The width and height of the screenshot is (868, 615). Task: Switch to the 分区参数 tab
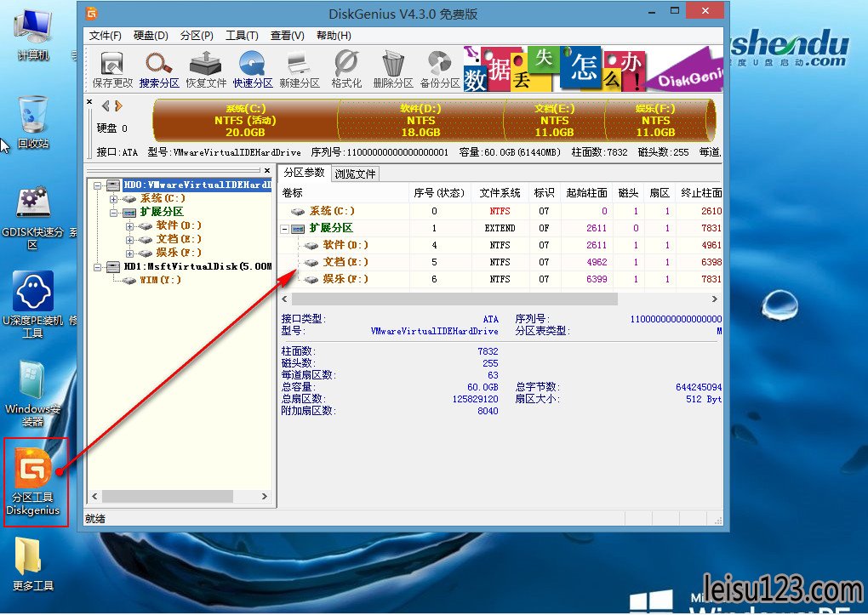point(304,173)
